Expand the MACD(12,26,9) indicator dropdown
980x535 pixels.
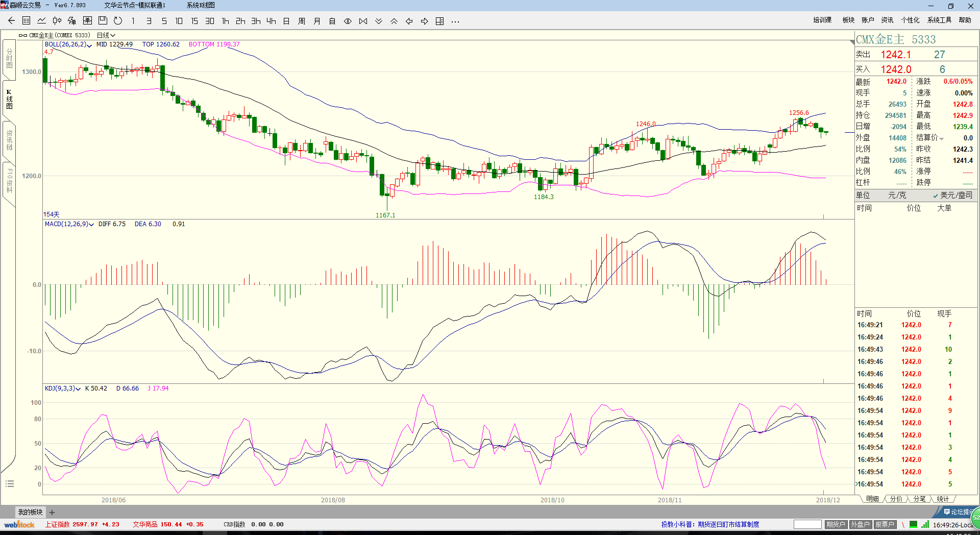[x=91, y=225]
